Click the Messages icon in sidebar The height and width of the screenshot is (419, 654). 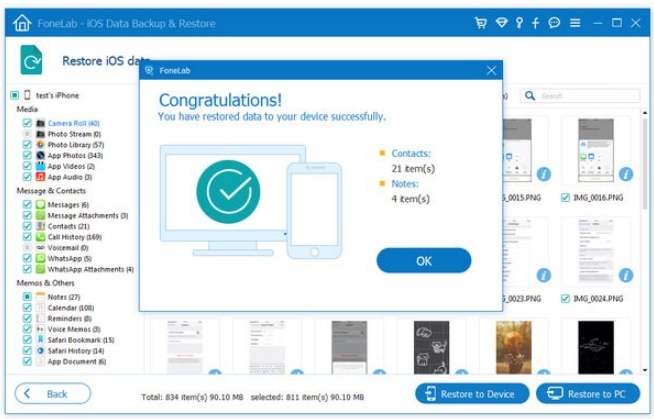(40, 204)
